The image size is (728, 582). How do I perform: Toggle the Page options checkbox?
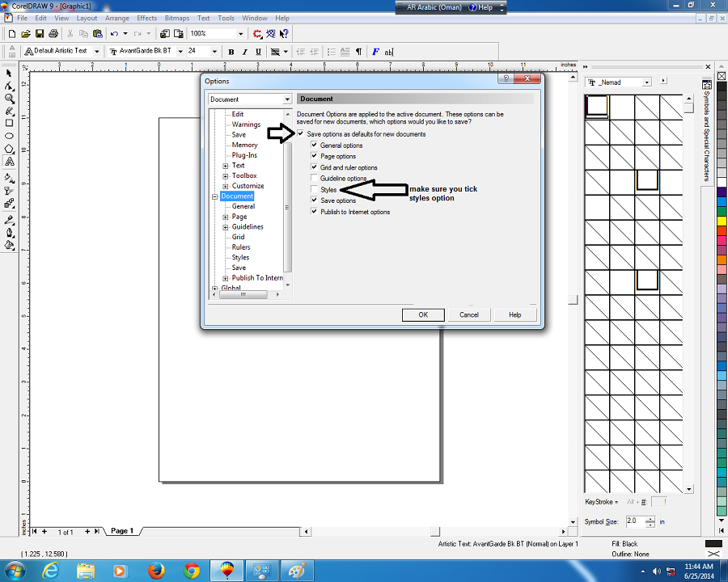pos(315,156)
